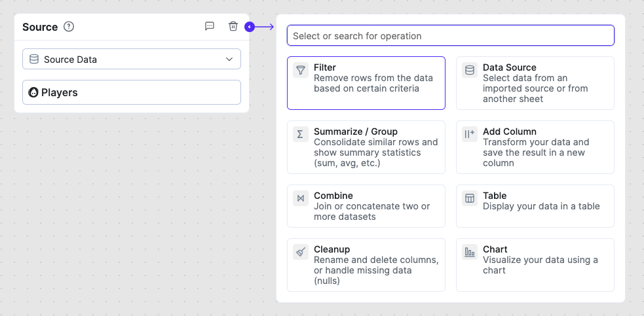Click the Cleanup brush icon
This screenshot has width=644, height=316.
click(x=300, y=252)
